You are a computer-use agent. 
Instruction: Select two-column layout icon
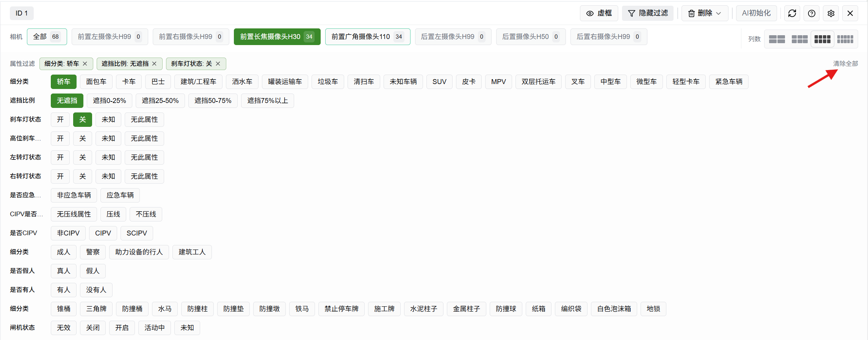click(777, 39)
